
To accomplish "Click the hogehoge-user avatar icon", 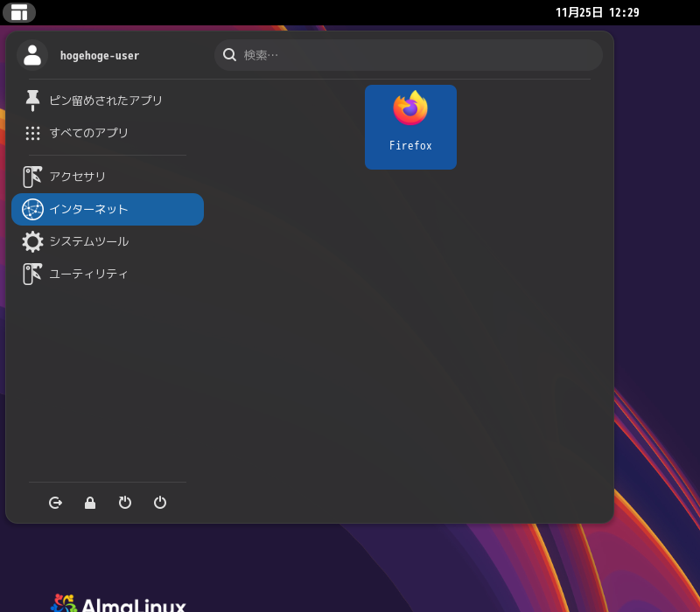I will 32,55.
